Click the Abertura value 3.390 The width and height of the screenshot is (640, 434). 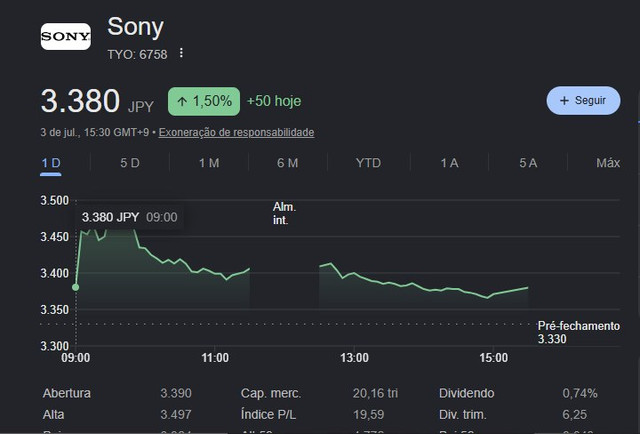point(176,393)
